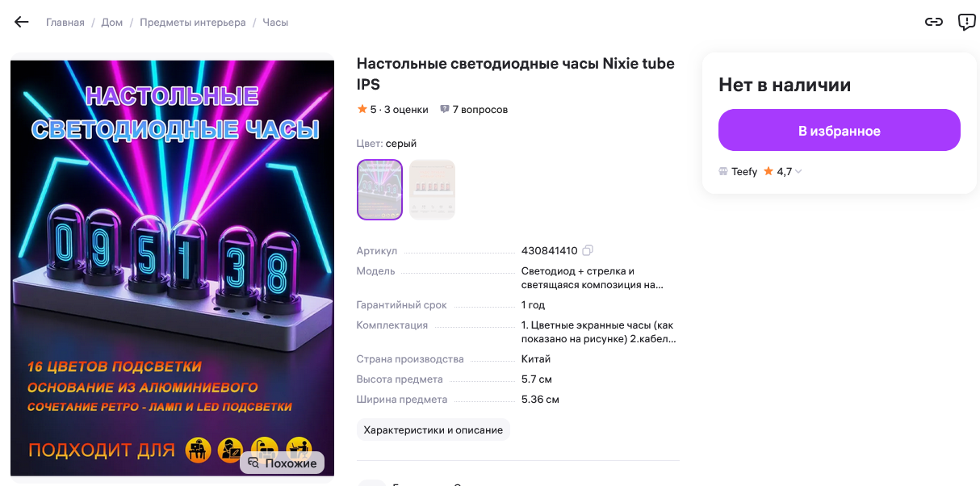Image resolution: width=980 pixels, height=486 pixels.
Task: Click the orange rating star icon
Action: click(x=362, y=109)
